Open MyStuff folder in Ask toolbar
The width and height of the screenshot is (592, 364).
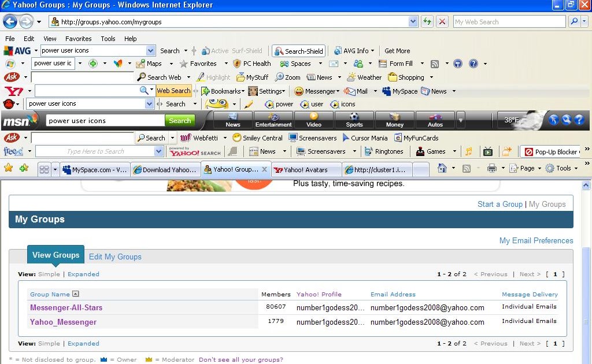(x=252, y=77)
